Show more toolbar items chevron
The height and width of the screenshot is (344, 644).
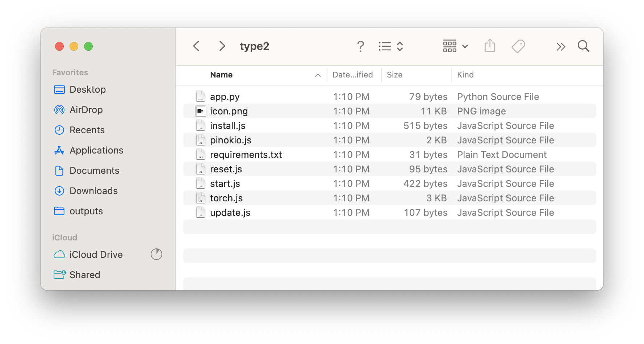click(x=561, y=47)
